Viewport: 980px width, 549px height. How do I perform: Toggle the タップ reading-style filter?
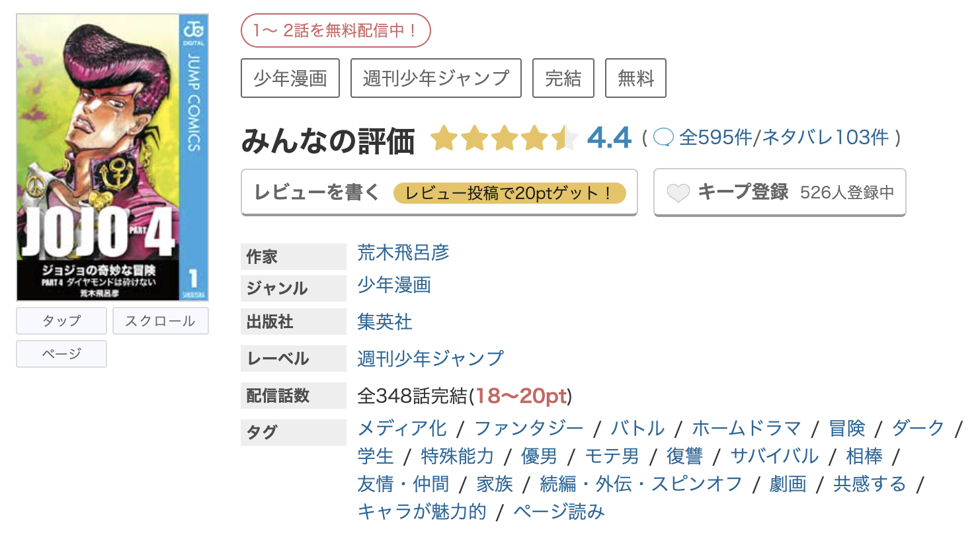[61, 321]
